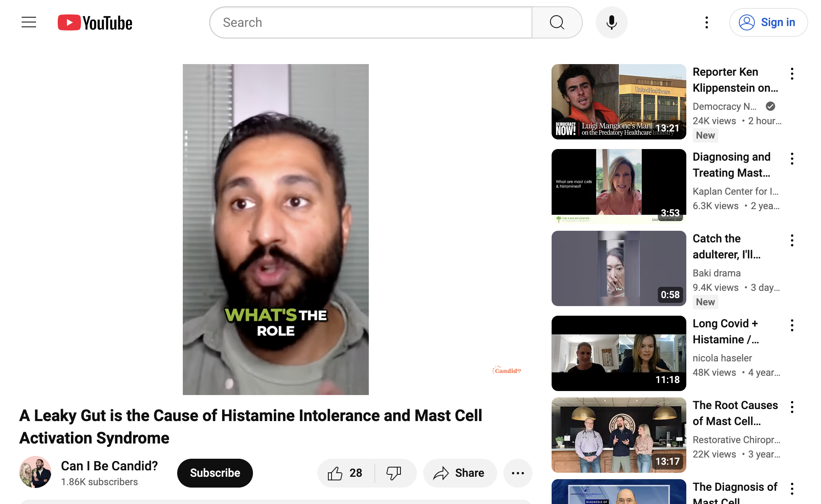Open Long Covid + Histamine video thumbnail
The height and width of the screenshot is (504, 821).
coord(619,353)
